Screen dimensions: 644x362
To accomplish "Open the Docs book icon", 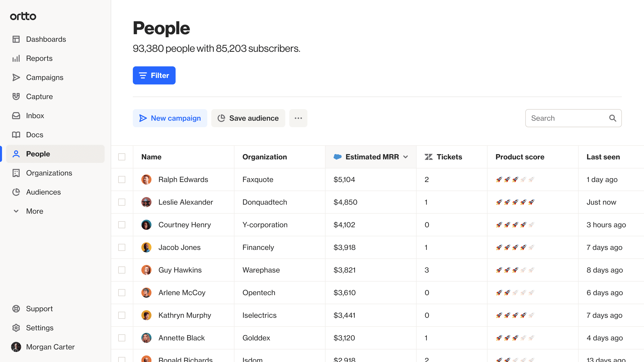I will point(16,135).
